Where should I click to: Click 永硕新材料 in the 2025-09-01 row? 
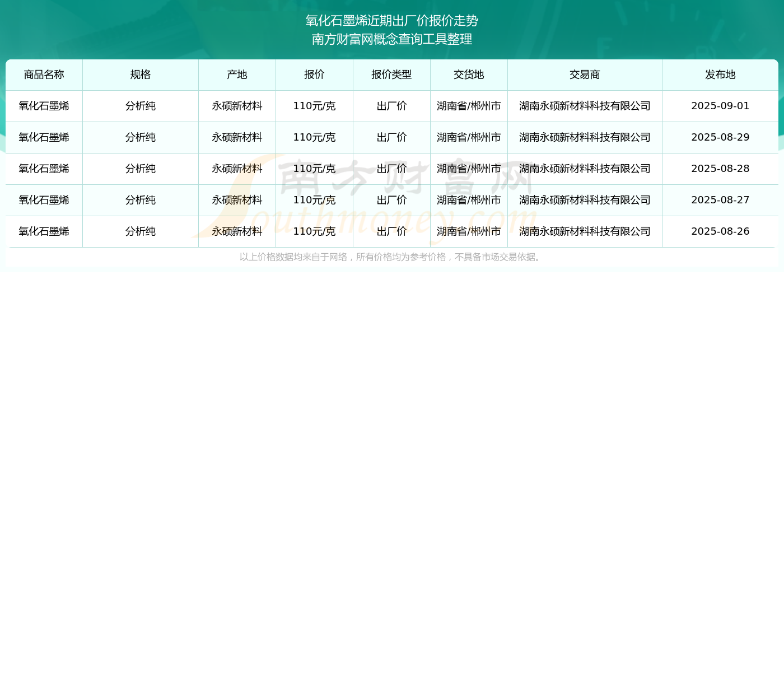237,106
